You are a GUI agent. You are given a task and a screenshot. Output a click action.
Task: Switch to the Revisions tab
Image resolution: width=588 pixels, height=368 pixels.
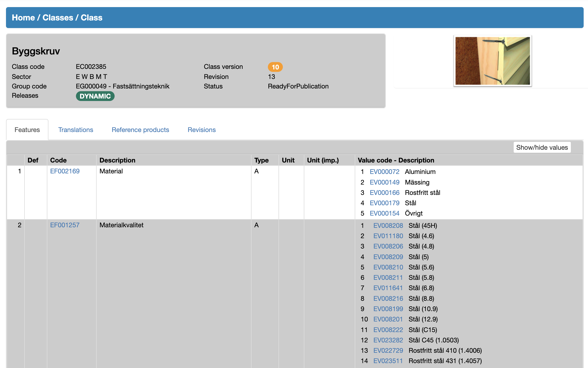[201, 130]
